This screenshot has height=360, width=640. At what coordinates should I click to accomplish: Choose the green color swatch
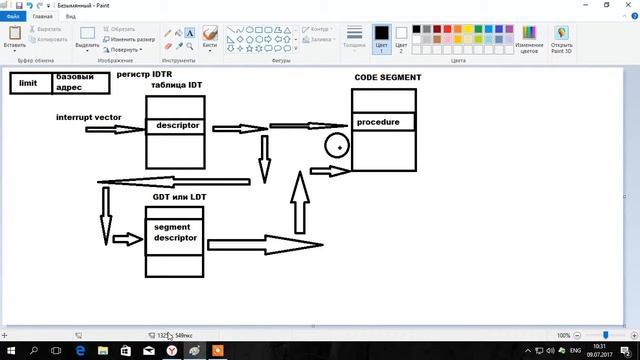(478, 29)
